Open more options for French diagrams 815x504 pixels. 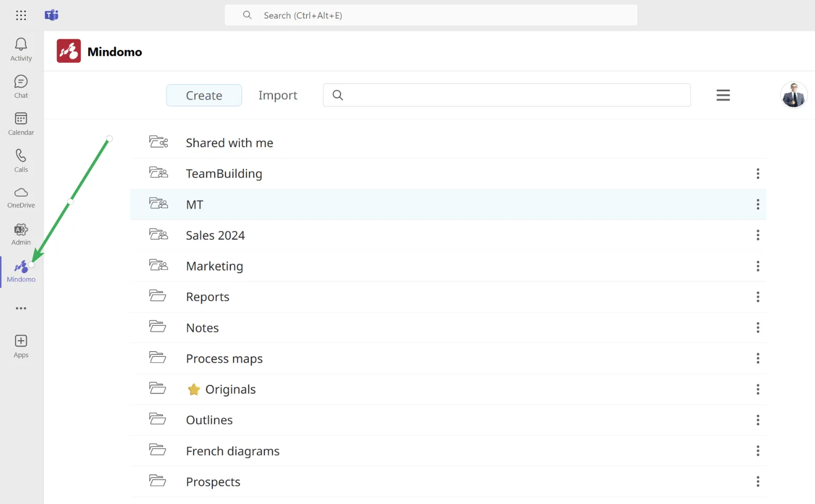(758, 451)
